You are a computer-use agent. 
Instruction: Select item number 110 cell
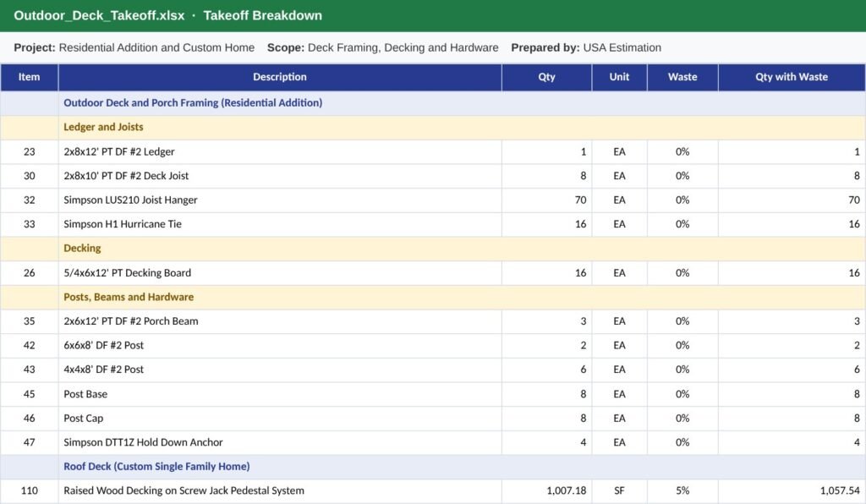(x=30, y=491)
